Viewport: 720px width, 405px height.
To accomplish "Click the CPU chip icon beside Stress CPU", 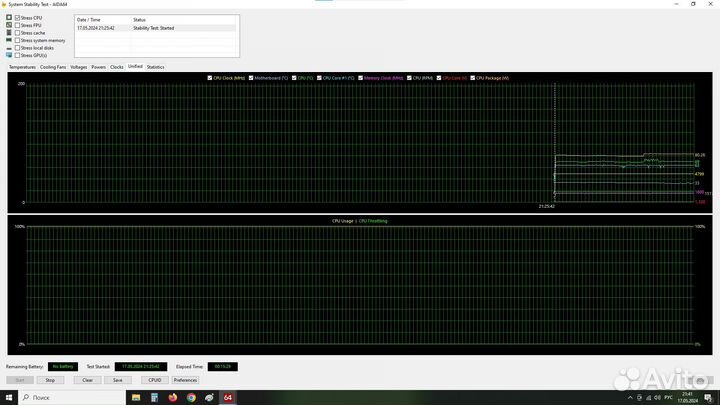I will click(x=9, y=17).
